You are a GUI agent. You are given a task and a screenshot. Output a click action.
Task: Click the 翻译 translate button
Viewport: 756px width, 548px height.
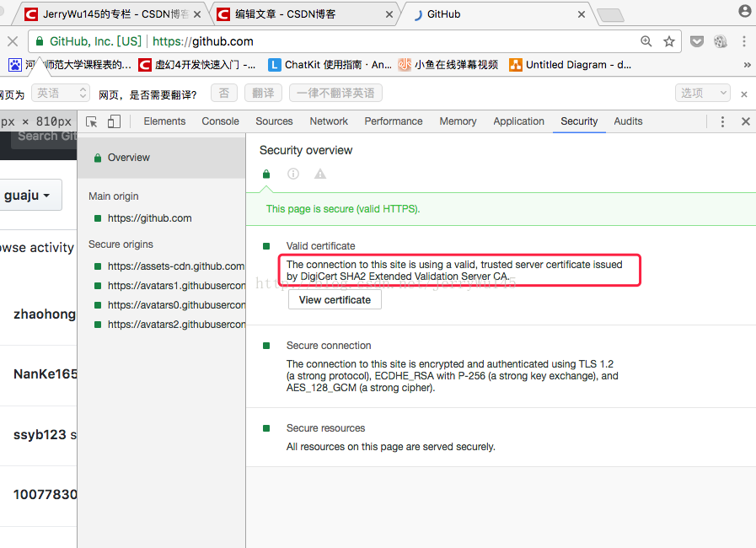263,93
